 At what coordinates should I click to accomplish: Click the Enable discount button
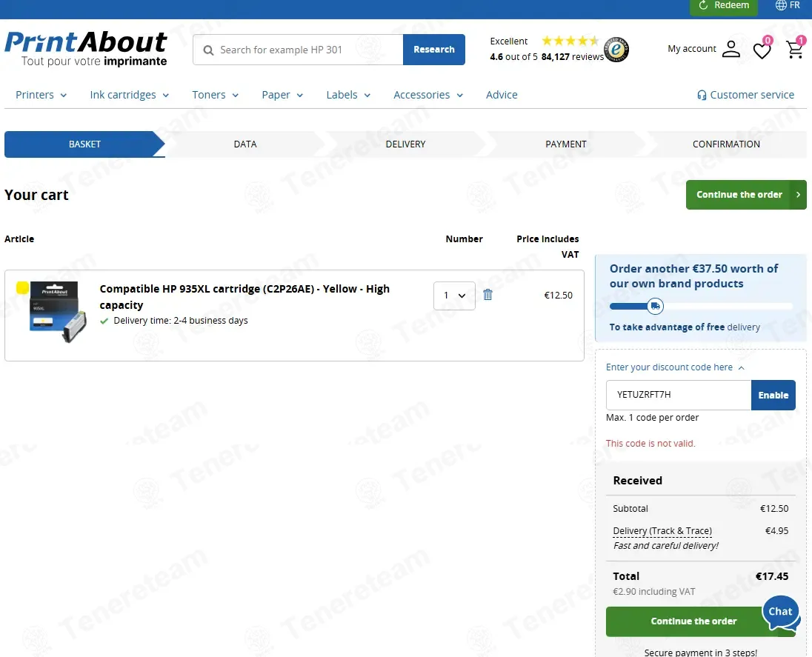773,395
